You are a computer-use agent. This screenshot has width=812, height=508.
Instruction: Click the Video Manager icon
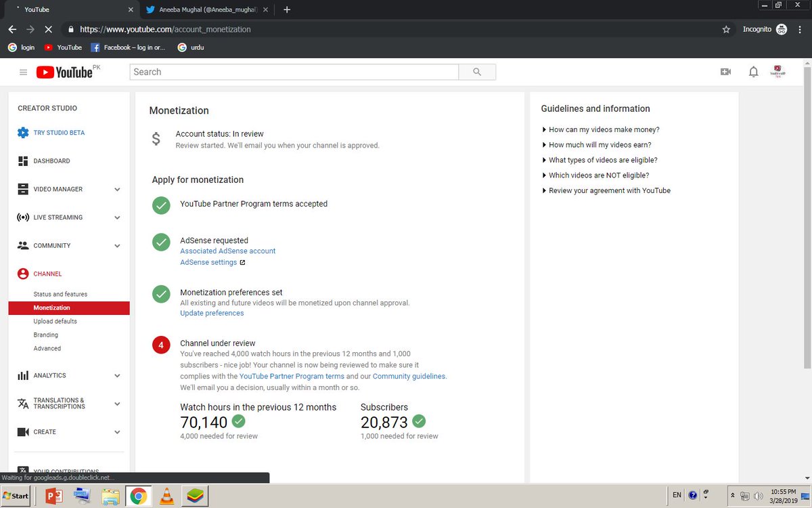point(23,190)
